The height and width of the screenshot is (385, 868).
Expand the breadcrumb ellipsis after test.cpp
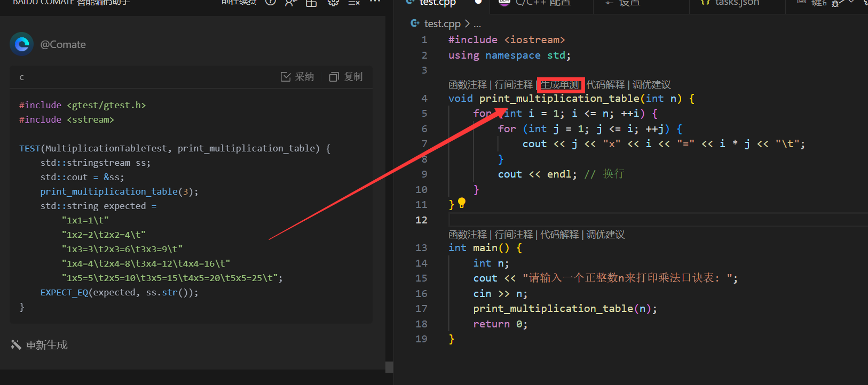click(477, 24)
